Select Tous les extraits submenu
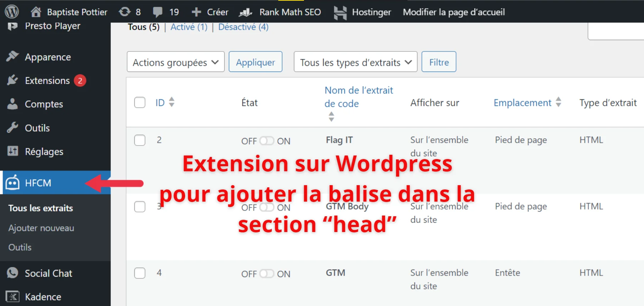This screenshot has height=306, width=644. pos(41,208)
